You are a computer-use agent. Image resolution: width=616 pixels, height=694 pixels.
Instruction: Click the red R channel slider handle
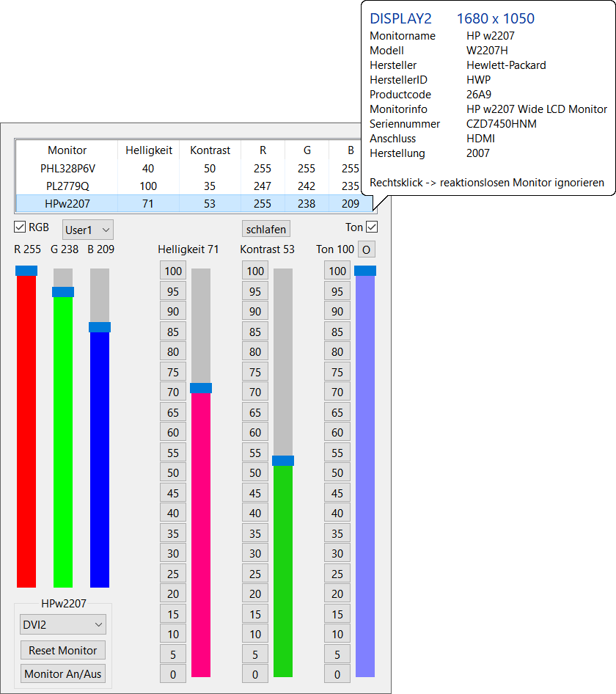(x=26, y=271)
